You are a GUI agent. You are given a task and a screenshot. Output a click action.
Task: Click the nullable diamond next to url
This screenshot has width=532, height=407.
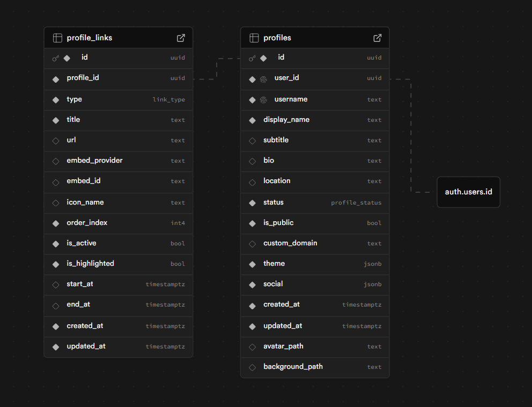pos(56,141)
